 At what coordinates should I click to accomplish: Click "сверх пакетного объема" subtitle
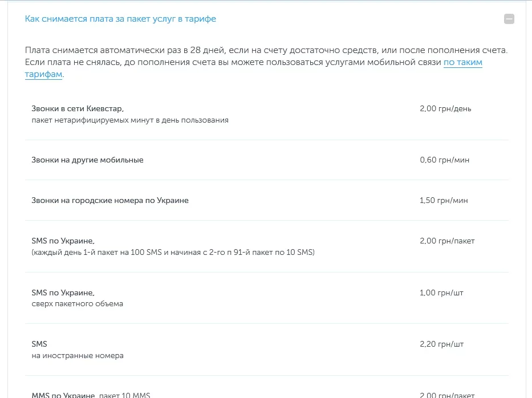coord(77,303)
